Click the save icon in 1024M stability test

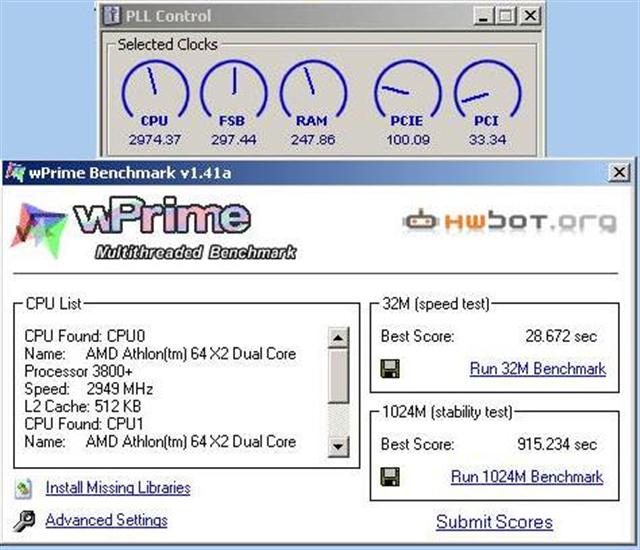point(390,477)
